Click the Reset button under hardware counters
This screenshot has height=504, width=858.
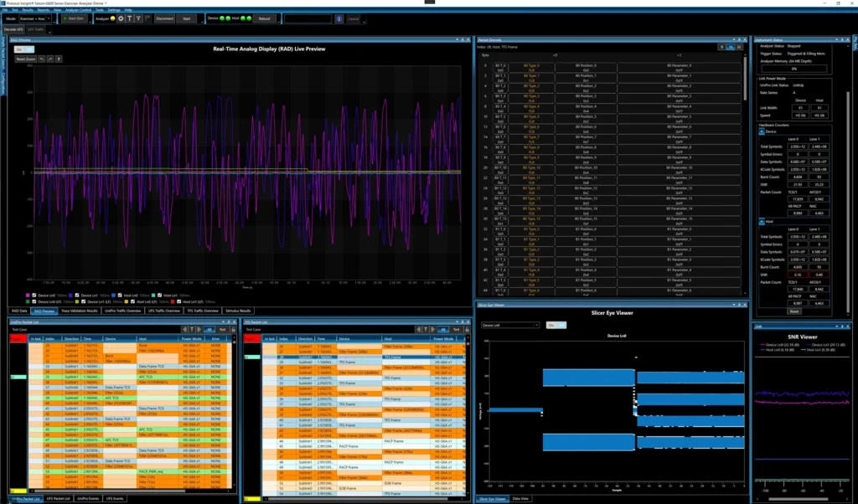794,311
